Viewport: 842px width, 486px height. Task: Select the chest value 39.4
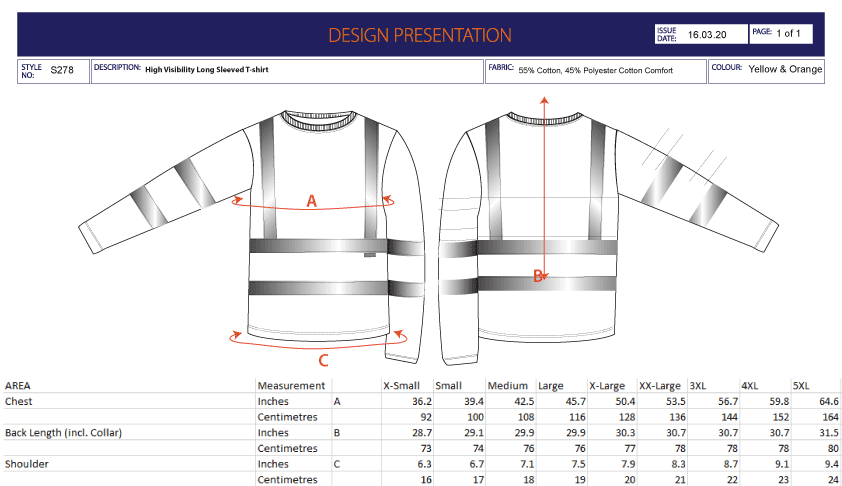tap(474, 401)
